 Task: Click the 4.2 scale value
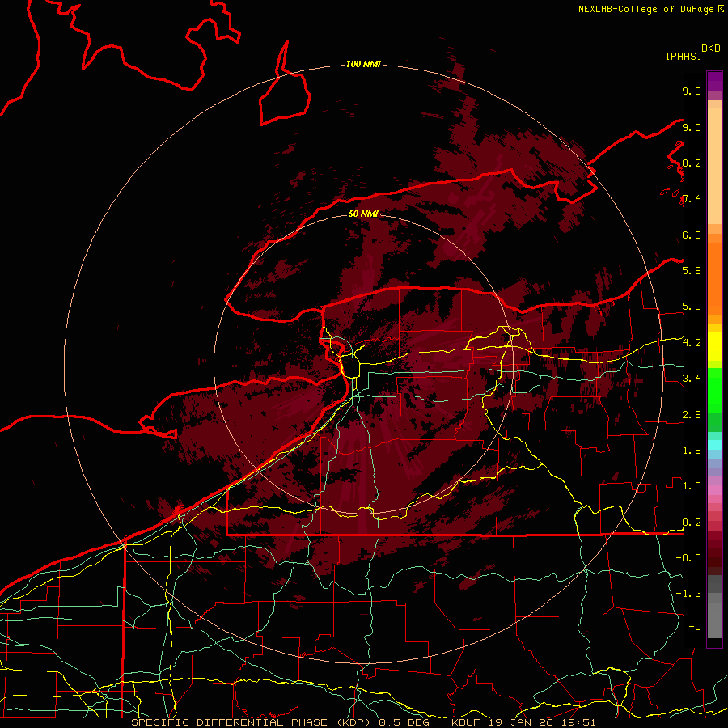coord(692,343)
